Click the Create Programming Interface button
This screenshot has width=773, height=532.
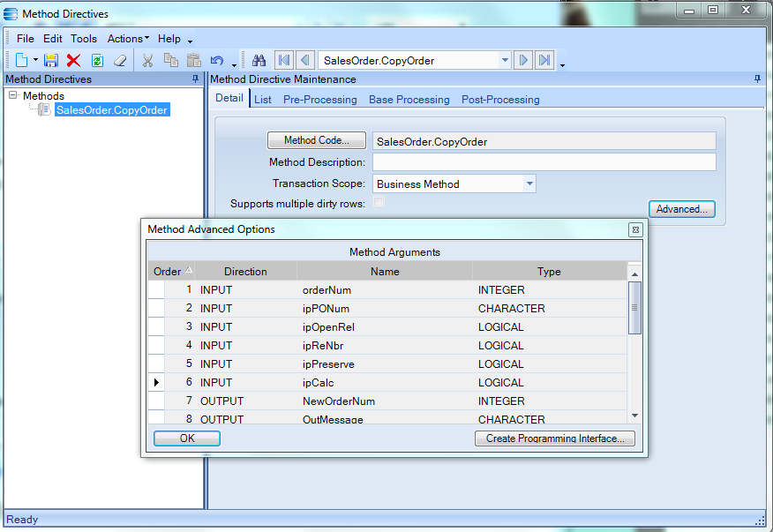coord(555,438)
